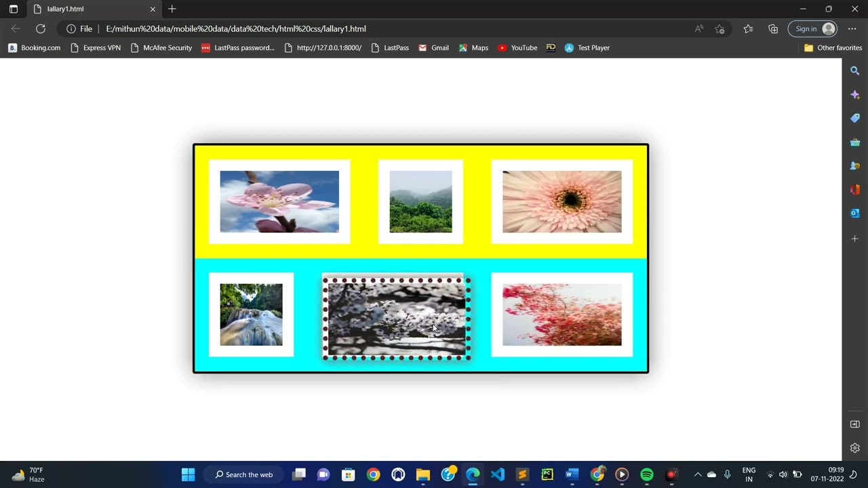Image resolution: width=868 pixels, height=488 pixels.
Task: Open Microsoft Word from taskbar
Action: (x=572, y=474)
